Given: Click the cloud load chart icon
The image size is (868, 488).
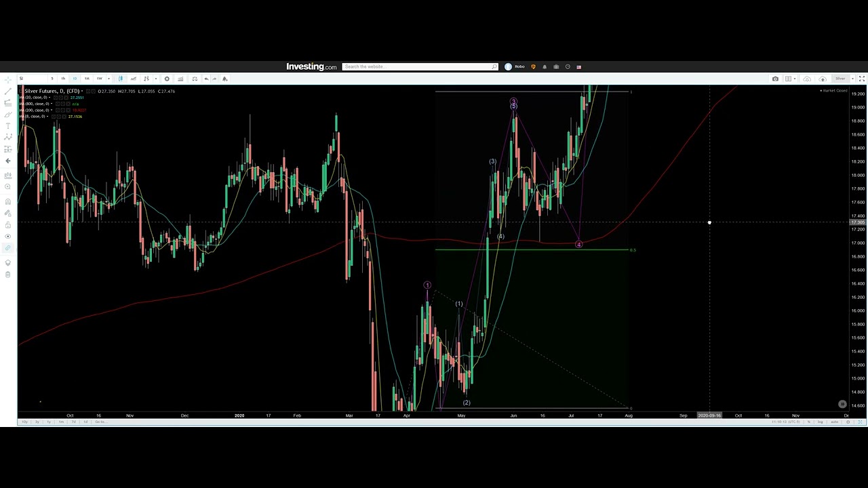Looking at the screenshot, I should (807, 79).
